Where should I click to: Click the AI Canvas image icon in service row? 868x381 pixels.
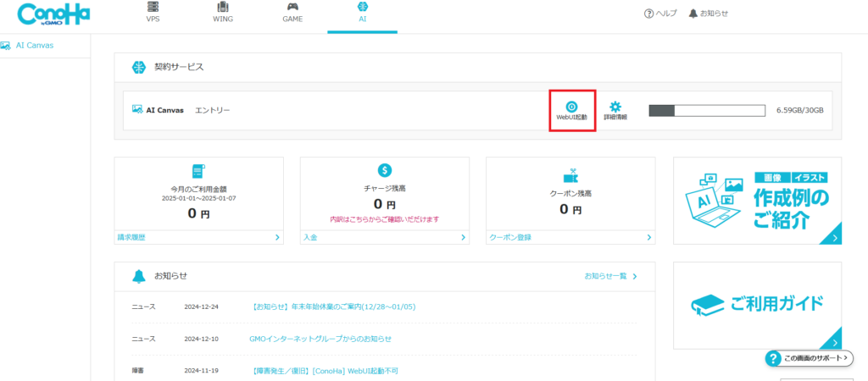[137, 109]
